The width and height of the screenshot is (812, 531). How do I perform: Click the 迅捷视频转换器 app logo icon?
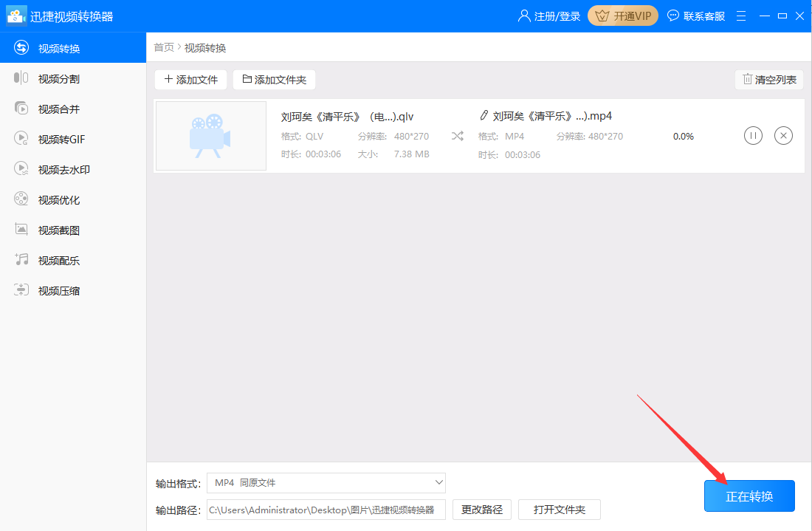tap(16, 16)
